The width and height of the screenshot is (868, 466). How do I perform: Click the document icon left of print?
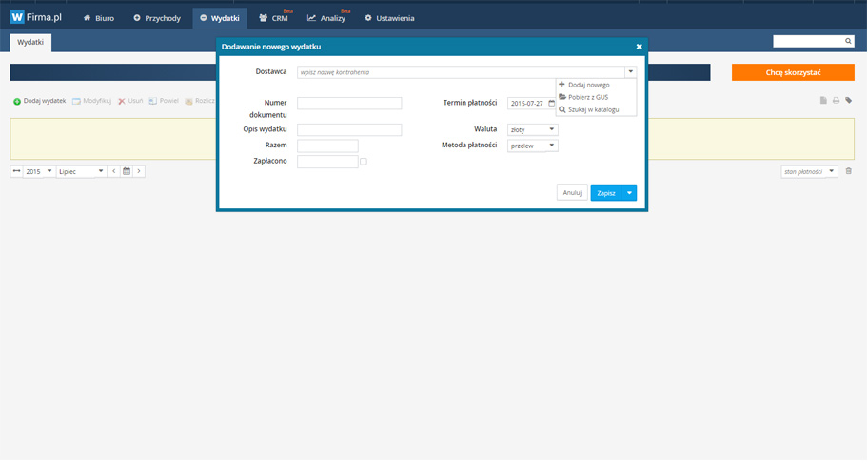(x=823, y=101)
